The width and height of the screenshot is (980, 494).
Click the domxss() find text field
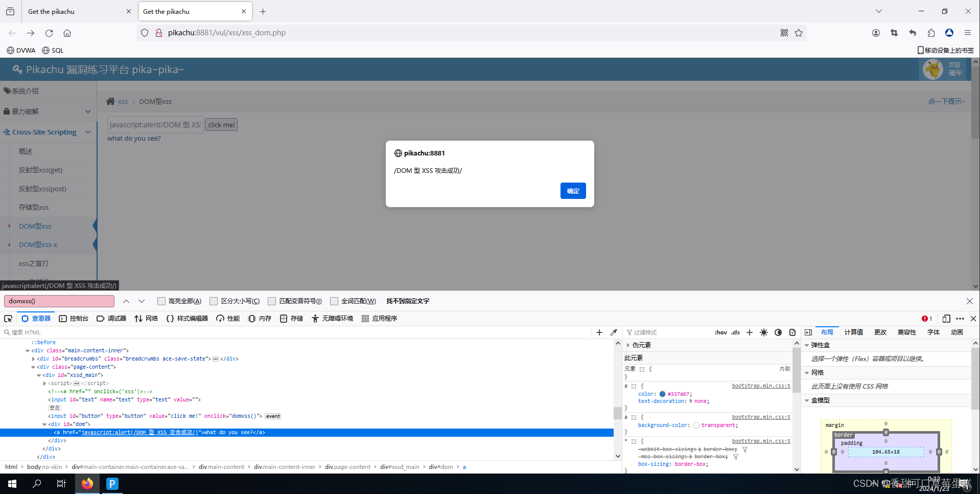tap(59, 301)
